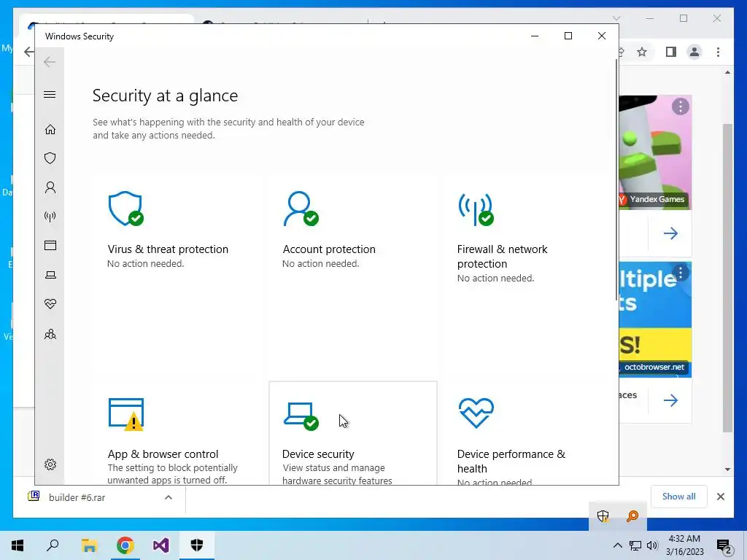Image resolution: width=747 pixels, height=560 pixels.
Task: Go back in Chrome browser
Action: tap(28, 52)
